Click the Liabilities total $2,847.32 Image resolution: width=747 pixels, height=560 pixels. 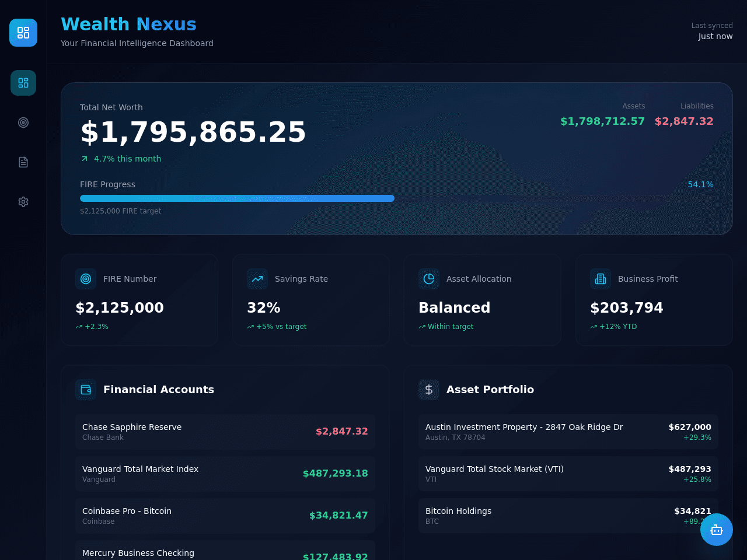coord(684,121)
